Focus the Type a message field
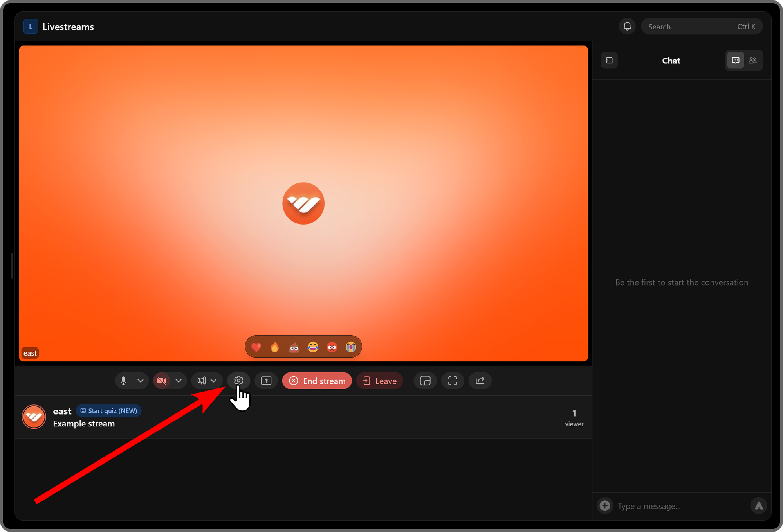Screen dimensions: 783x532 (681, 506)
